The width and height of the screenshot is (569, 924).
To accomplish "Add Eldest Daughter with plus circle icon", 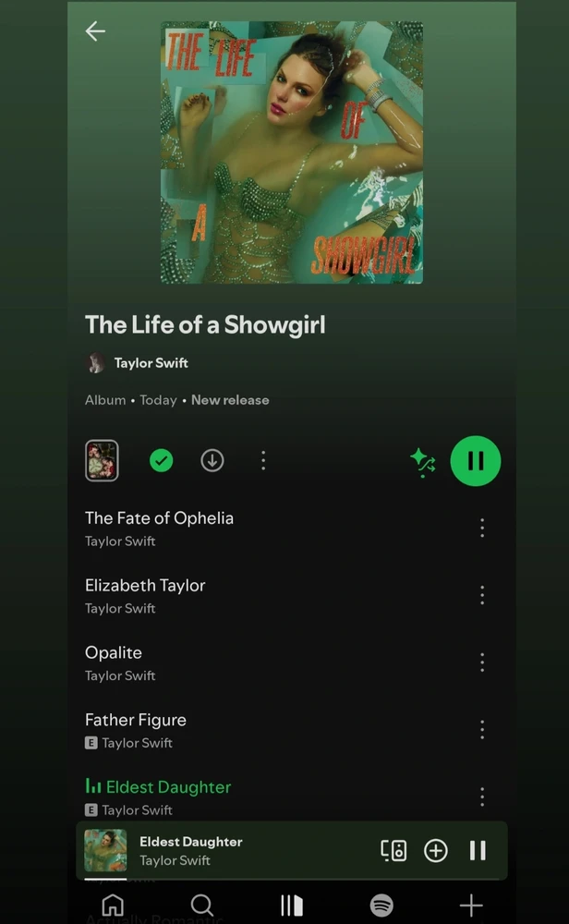I will tap(436, 850).
